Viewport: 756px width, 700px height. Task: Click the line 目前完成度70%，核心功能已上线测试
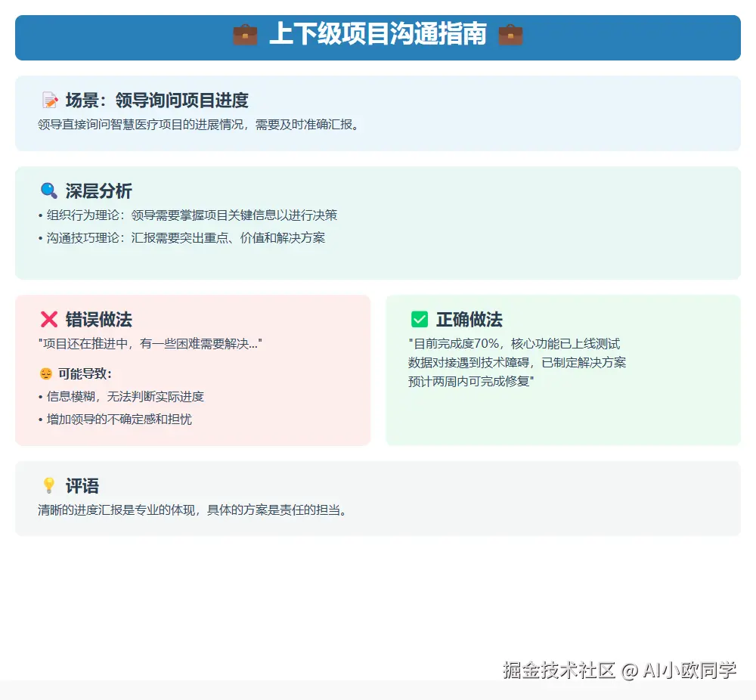[514, 344]
